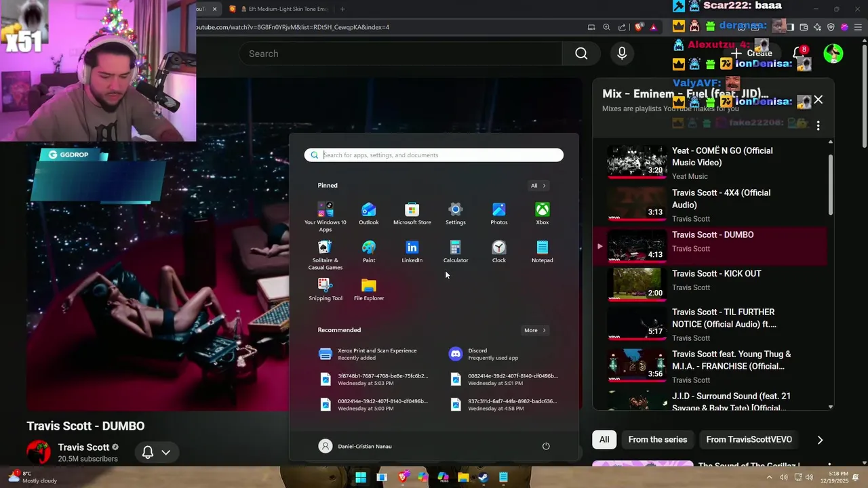Show all apps with the All button
The height and width of the screenshot is (488, 868).
coord(538,186)
